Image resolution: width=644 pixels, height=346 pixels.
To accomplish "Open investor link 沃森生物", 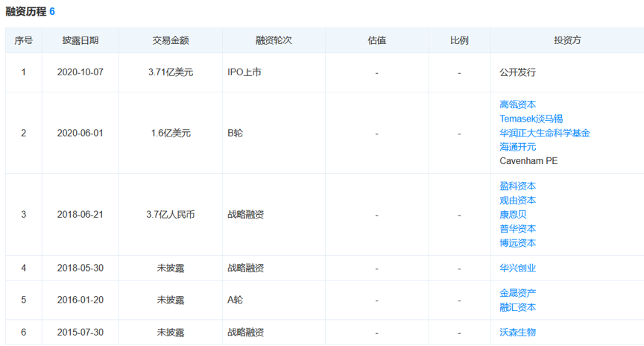I will (x=517, y=332).
